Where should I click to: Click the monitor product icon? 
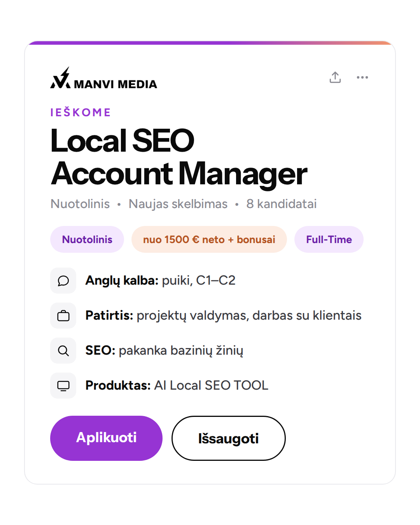[x=63, y=385]
